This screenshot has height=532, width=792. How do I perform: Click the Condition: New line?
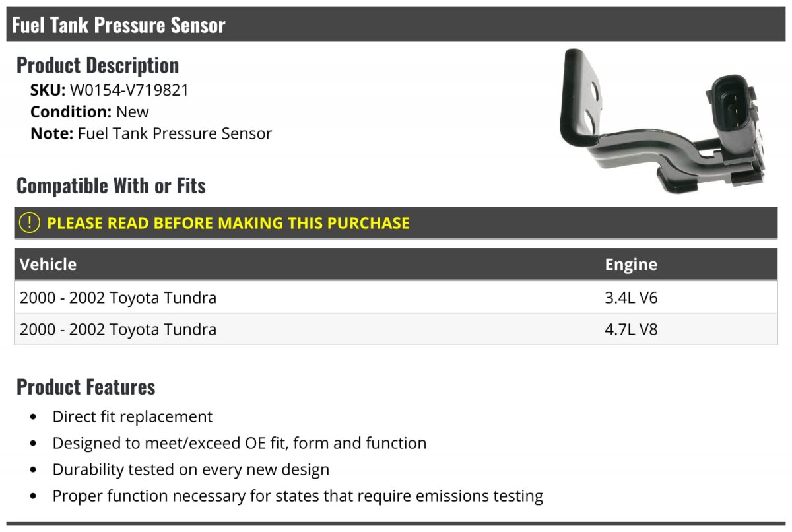pyautogui.click(x=90, y=112)
